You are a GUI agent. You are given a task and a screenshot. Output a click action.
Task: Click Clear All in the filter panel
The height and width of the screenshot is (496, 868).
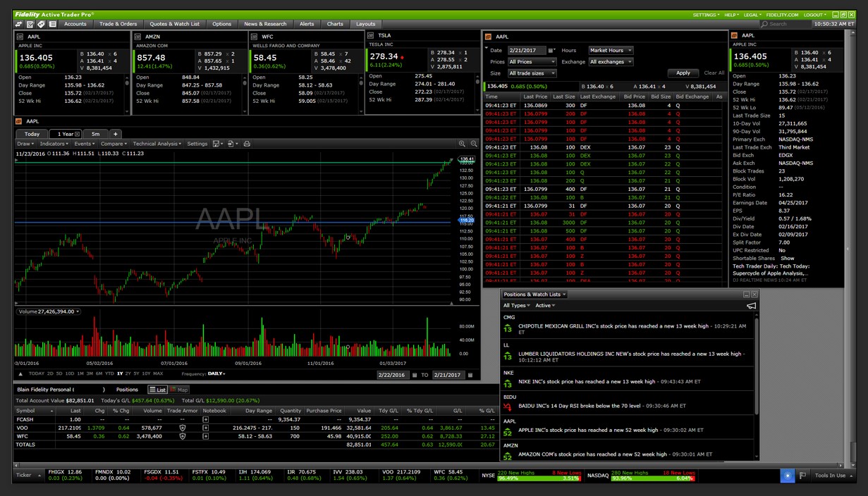pos(714,73)
